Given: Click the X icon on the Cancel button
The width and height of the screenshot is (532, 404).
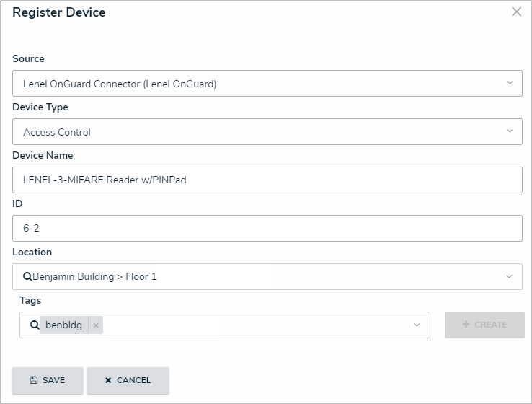Looking at the screenshot, I should 108,380.
